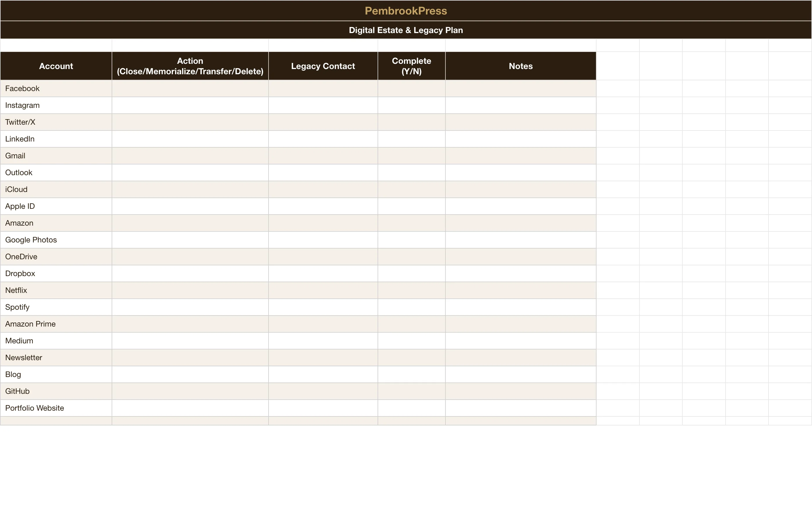This screenshot has width=812, height=522.
Task: Select the Apple ID account cell
Action: pyautogui.click(x=56, y=206)
